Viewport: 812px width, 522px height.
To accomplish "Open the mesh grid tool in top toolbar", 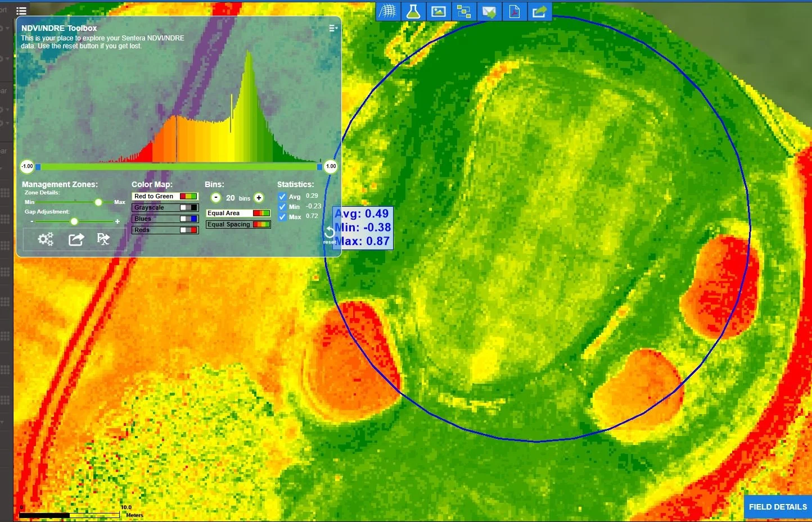I will (x=387, y=11).
